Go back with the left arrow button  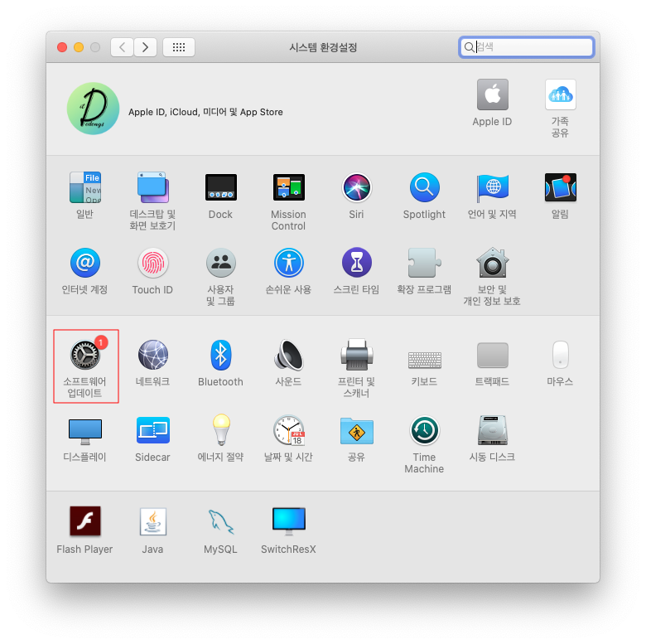[122, 47]
